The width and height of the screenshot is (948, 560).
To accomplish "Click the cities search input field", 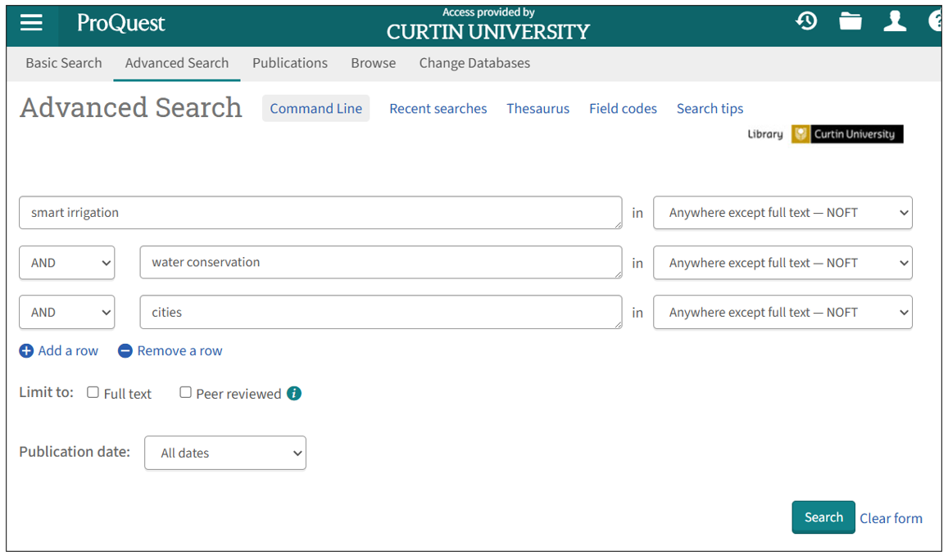I will coord(380,312).
